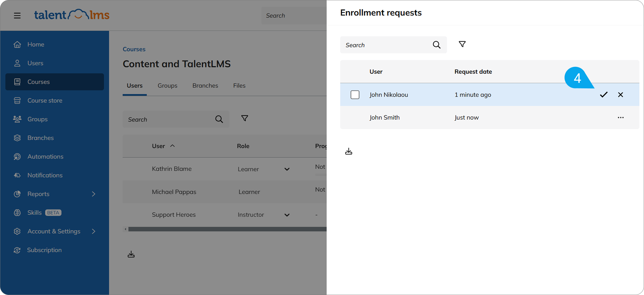Switch to the Branches tab
Viewport: 644px width, 295px height.
point(205,86)
